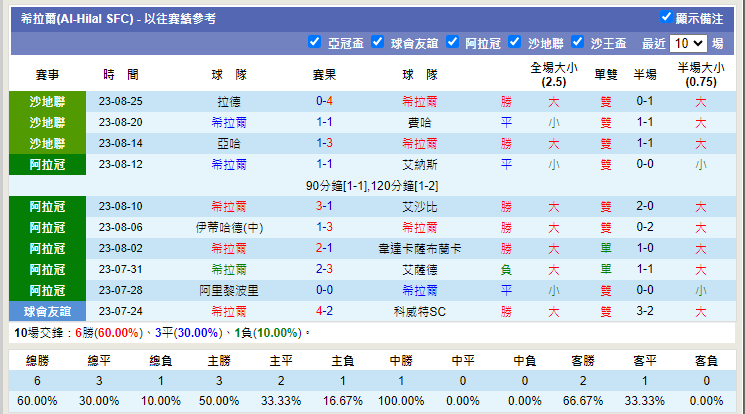745x414 pixels.
Task: Click half-time score 3-2
Action: pos(645,311)
